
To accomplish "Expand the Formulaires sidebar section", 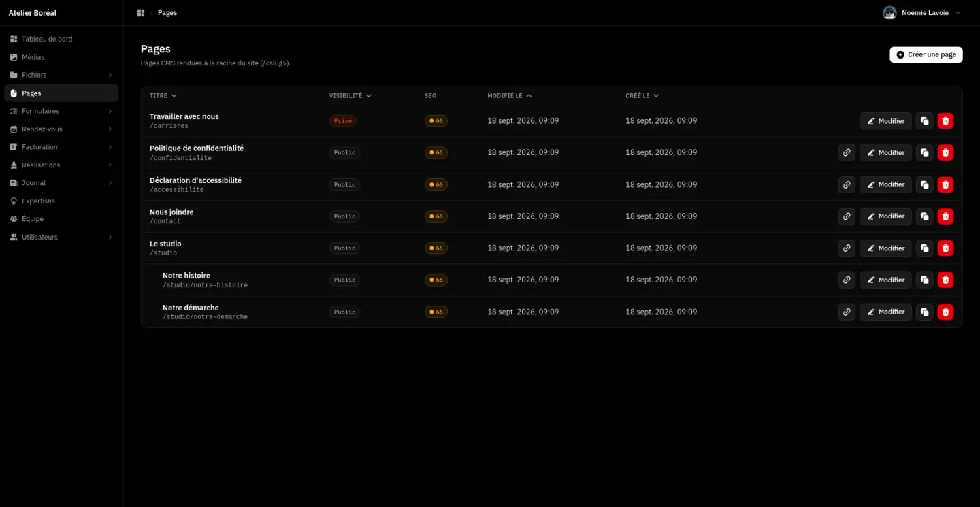I will point(61,111).
